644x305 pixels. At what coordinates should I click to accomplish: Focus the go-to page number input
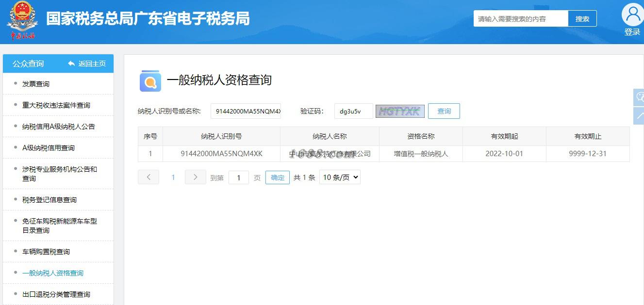[239, 177]
